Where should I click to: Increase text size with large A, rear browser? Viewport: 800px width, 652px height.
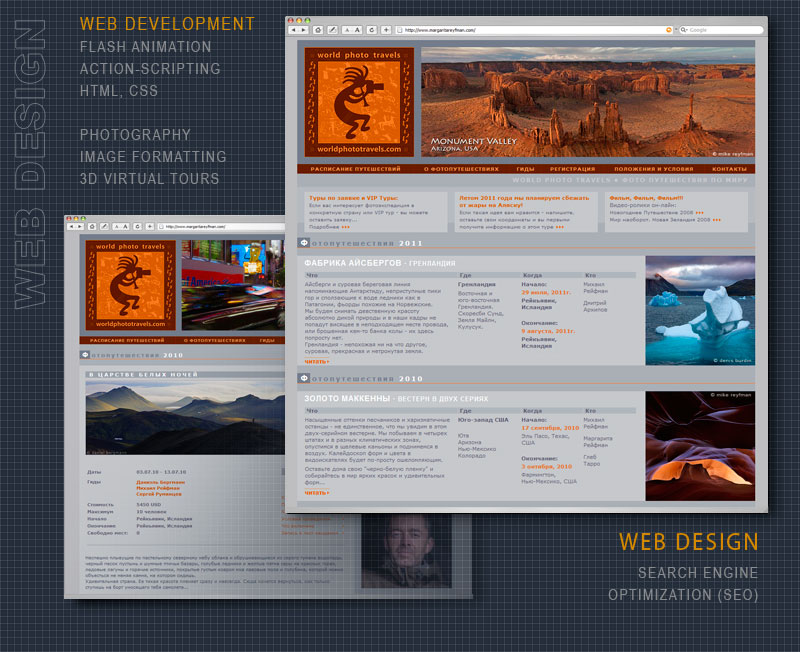tap(126, 226)
